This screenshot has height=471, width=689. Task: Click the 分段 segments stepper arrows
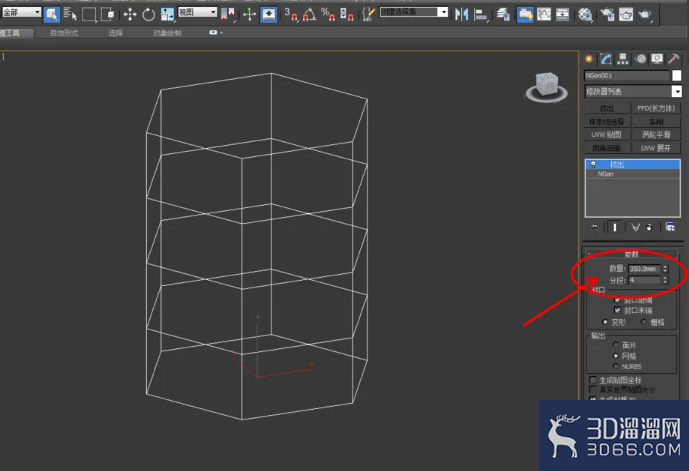[x=665, y=280]
